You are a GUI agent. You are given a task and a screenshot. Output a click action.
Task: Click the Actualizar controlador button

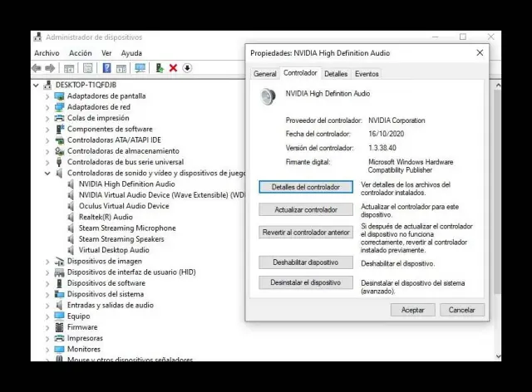pyautogui.click(x=306, y=210)
